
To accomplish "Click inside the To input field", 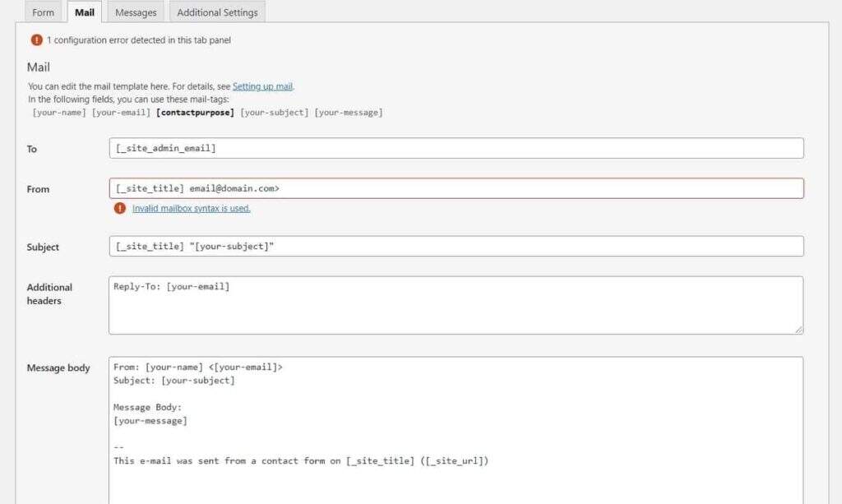I will (x=456, y=148).
